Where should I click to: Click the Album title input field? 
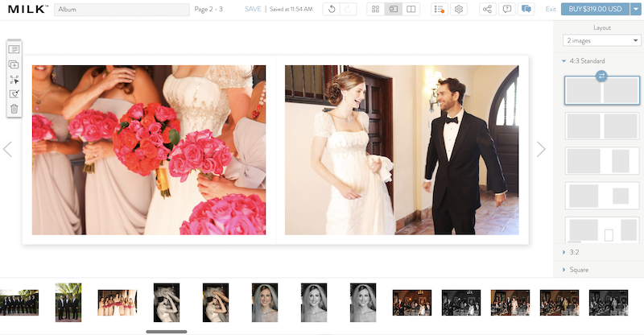121,10
